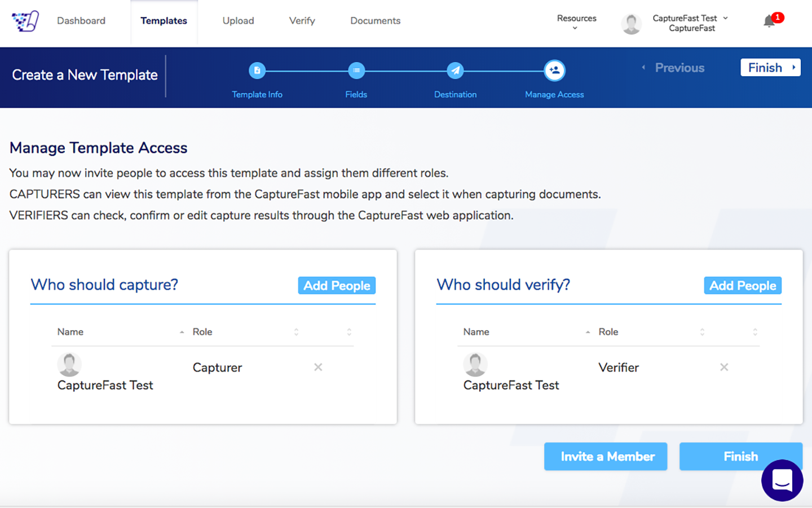Select the Manage Access step circle
The height and width of the screenshot is (508, 812).
point(555,71)
